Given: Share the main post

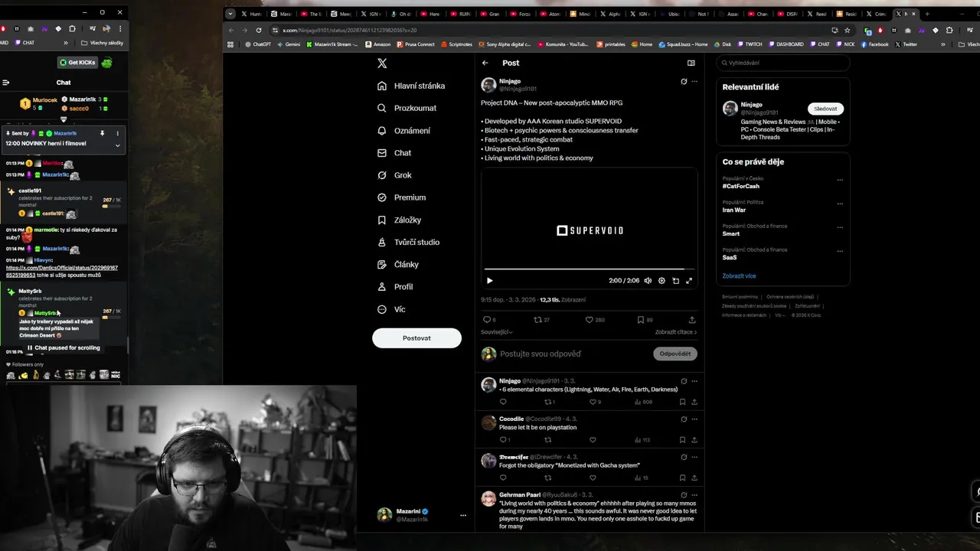Looking at the screenshot, I should point(692,320).
